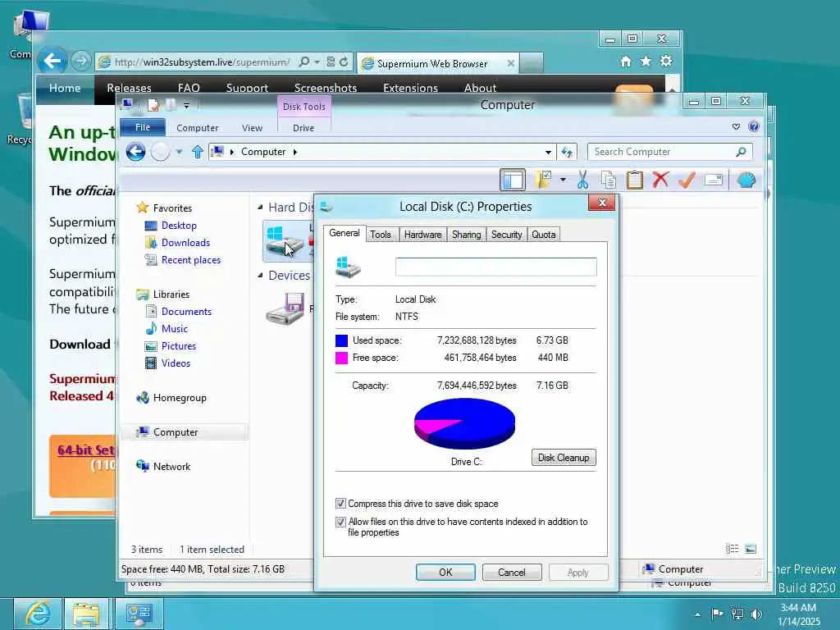
Task: Switch to the Quota tab in Properties
Action: pos(543,235)
